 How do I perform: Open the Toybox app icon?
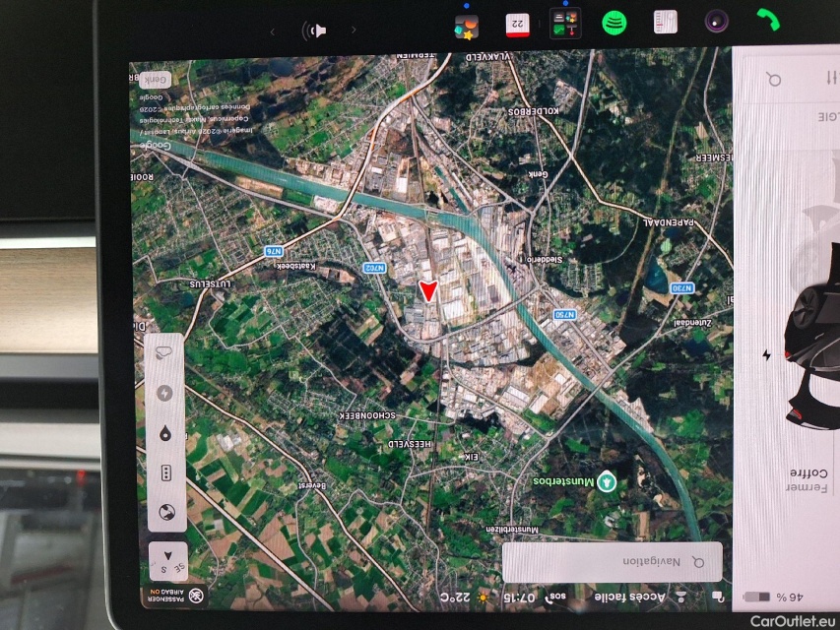pos(466,27)
